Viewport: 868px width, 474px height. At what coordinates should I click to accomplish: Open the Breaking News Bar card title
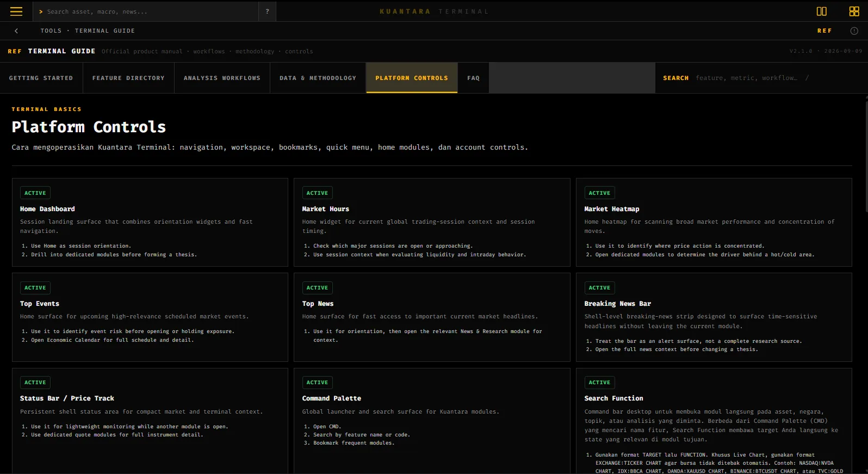point(618,304)
